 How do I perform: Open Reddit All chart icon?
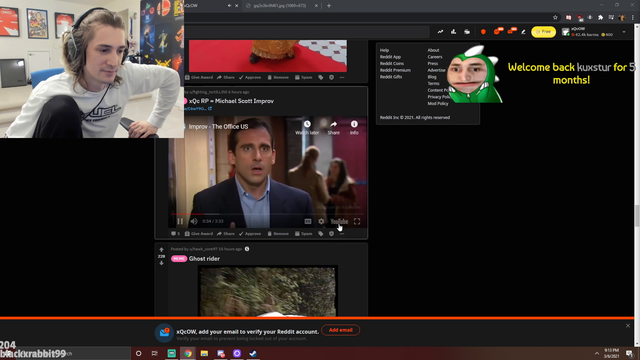453,31
